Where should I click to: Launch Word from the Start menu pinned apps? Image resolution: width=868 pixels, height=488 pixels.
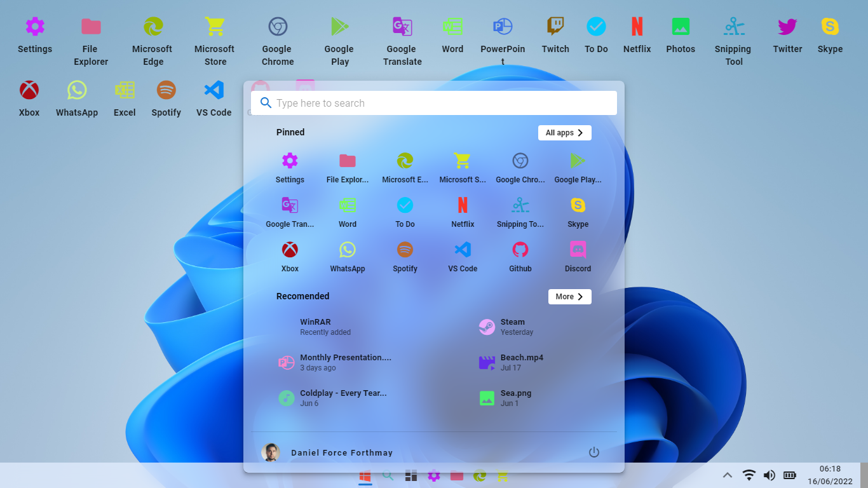[348, 212]
